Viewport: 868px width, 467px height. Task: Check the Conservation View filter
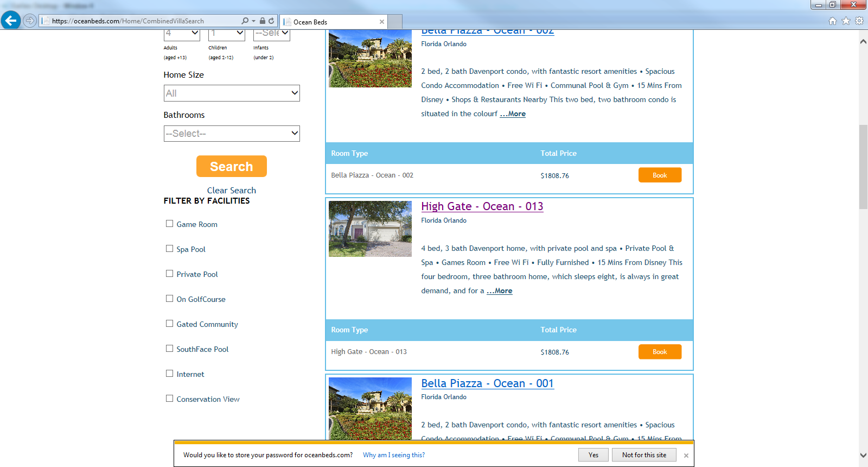pyautogui.click(x=169, y=399)
